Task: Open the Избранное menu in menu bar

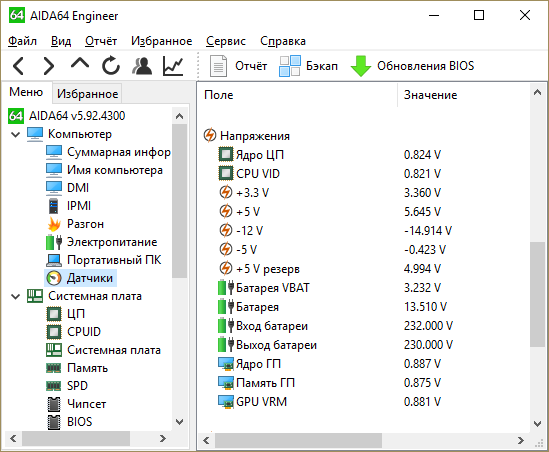Action: (161, 41)
